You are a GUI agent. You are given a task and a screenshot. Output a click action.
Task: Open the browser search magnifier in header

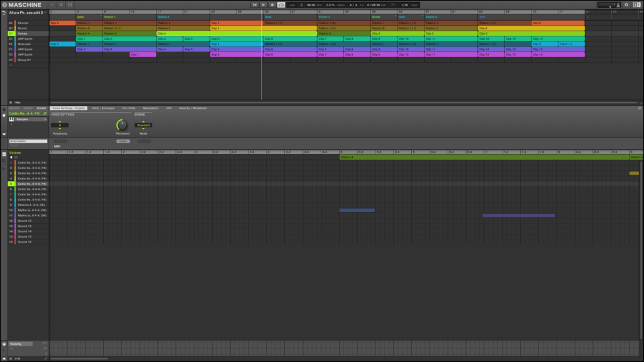click(61, 5)
